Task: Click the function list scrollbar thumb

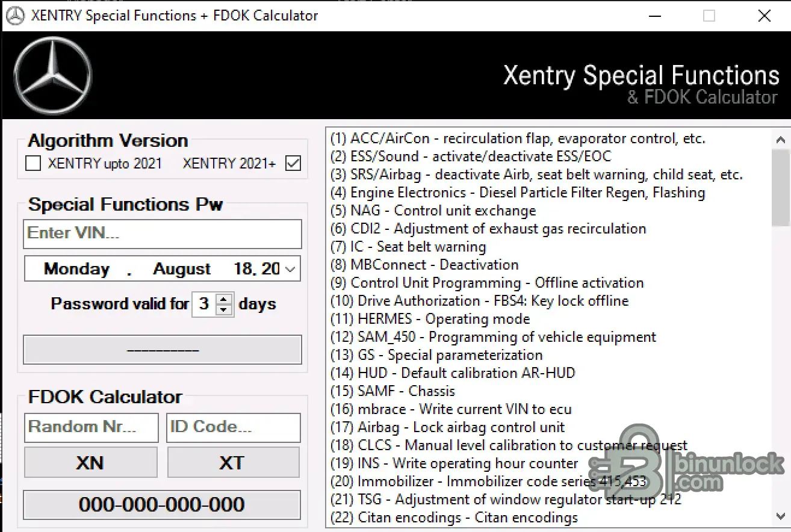Action: pos(781,188)
